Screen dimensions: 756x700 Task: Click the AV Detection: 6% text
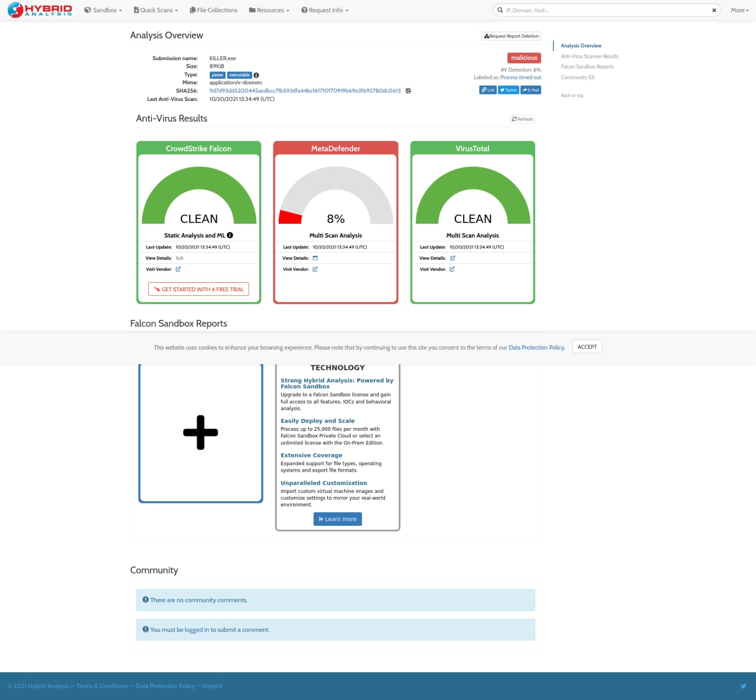pos(520,70)
